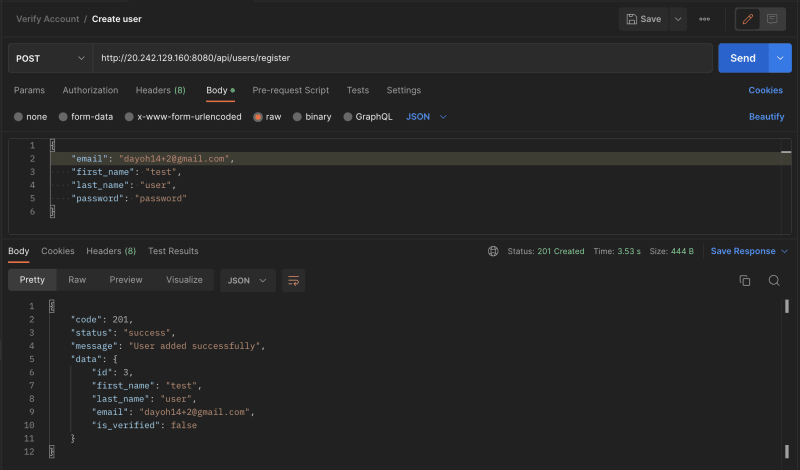Open request Headers (8) tab
This screenshot has width=800, height=470.
pyautogui.click(x=161, y=90)
